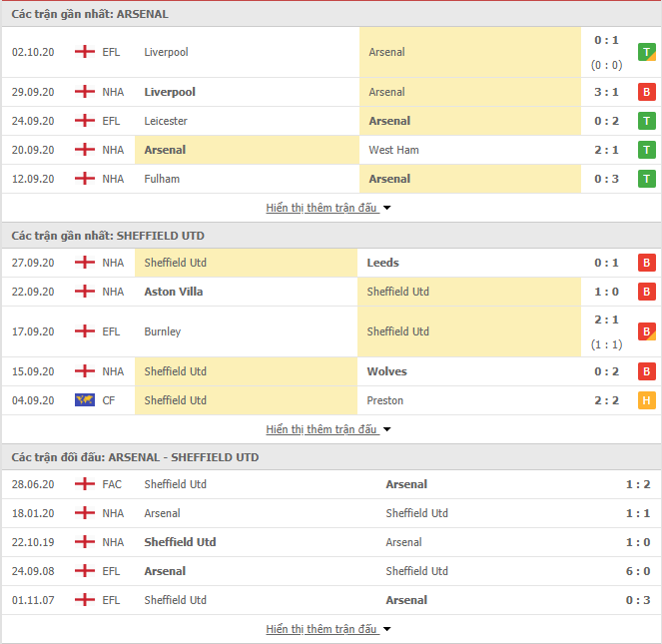Screen dimensions: 662x644
Task: Click the 6 : 0 score in head-to-head
Action: [x=638, y=571]
